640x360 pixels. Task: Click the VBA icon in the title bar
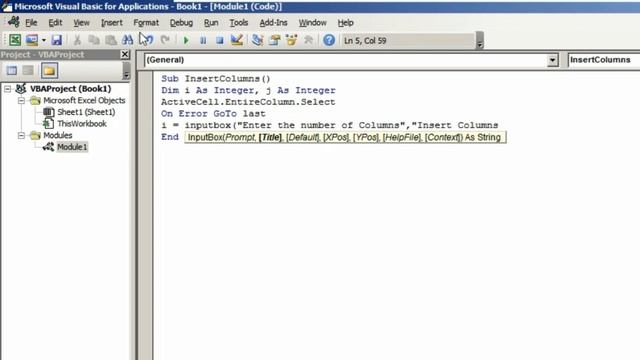point(7,6)
